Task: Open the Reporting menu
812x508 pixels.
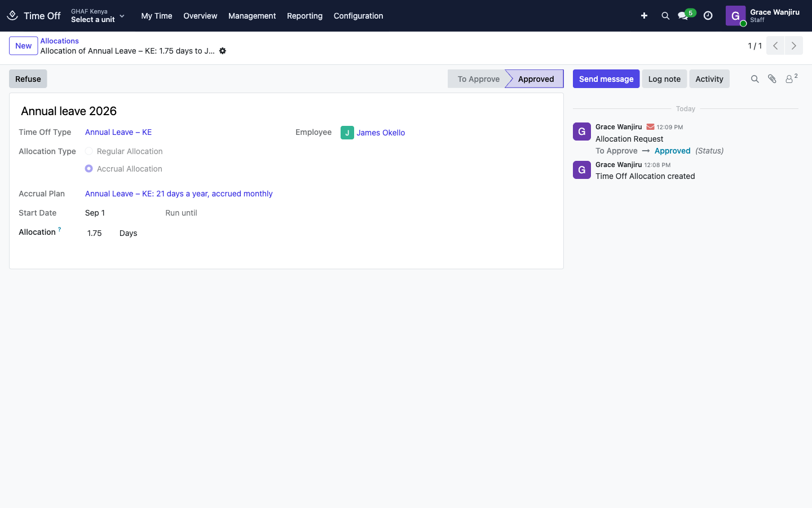Action: click(x=304, y=16)
